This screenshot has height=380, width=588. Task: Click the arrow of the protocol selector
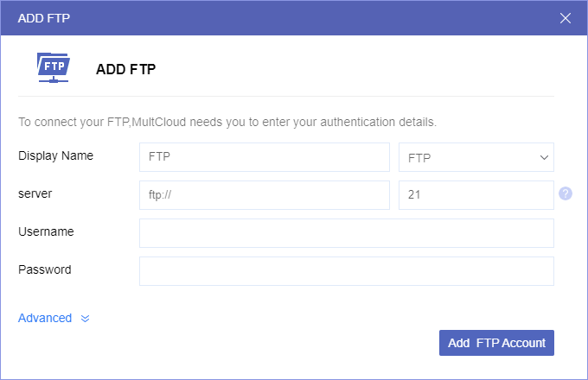click(544, 158)
